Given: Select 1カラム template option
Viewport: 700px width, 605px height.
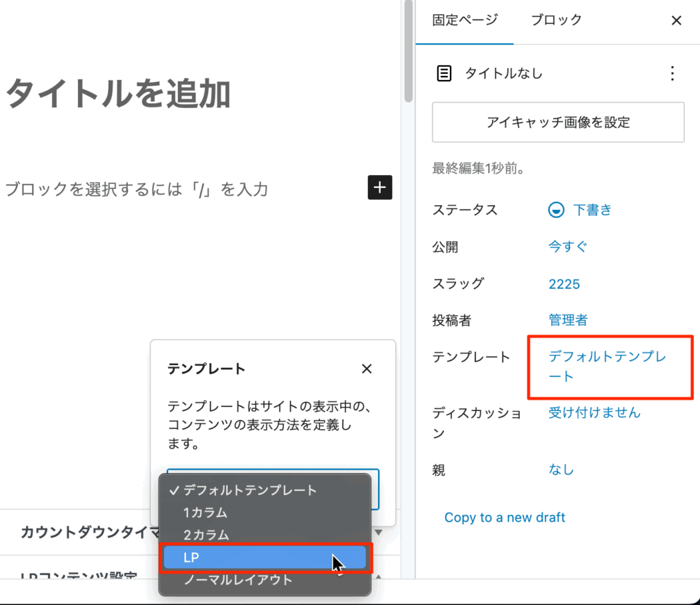Looking at the screenshot, I should 205,512.
